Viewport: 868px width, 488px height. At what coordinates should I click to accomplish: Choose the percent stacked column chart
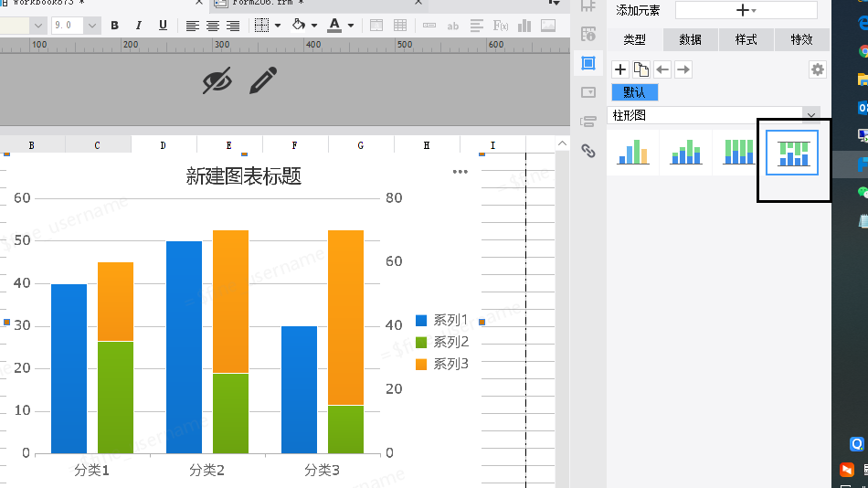point(738,152)
